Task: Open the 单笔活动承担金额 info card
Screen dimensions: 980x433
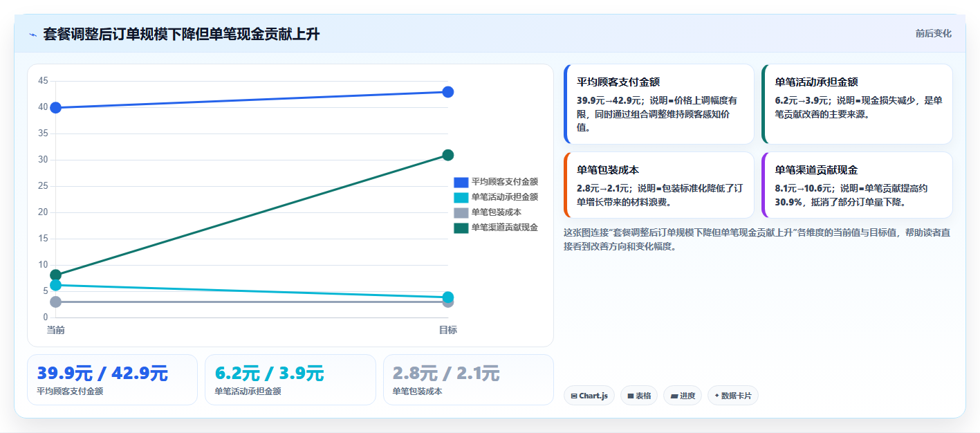Action: point(857,104)
